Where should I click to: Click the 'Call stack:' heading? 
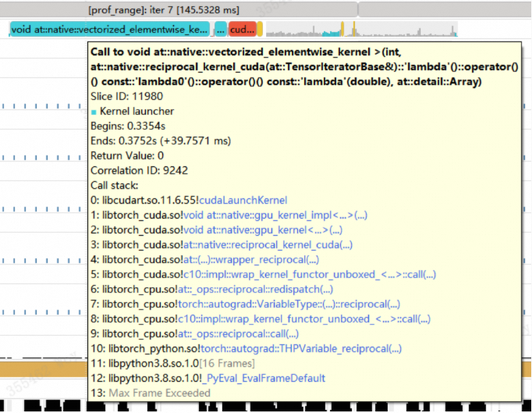pos(115,185)
